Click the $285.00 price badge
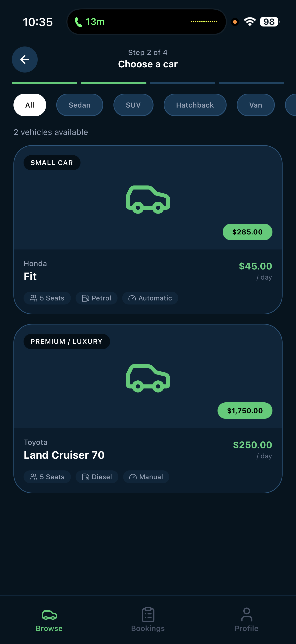This screenshot has width=296, height=644. pyautogui.click(x=247, y=232)
